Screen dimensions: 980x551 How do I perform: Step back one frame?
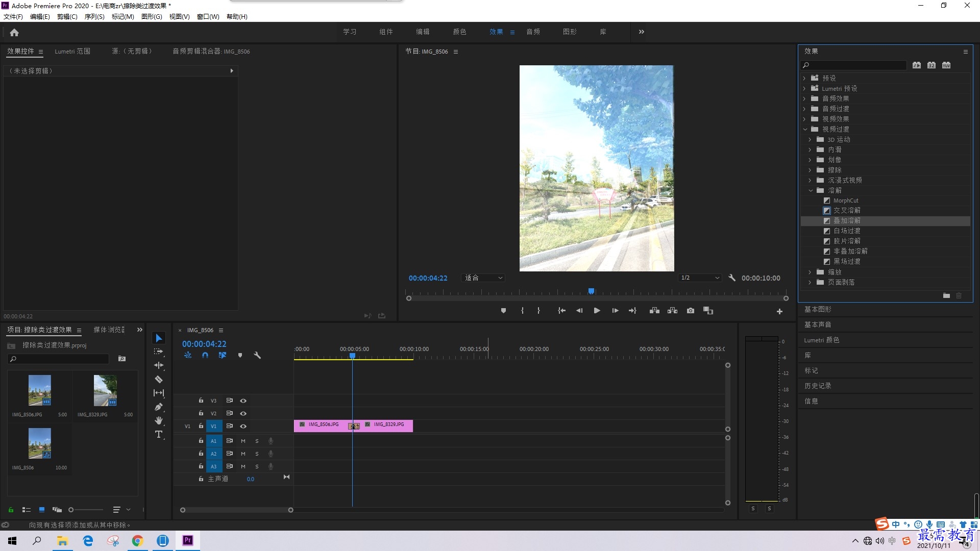click(x=579, y=311)
